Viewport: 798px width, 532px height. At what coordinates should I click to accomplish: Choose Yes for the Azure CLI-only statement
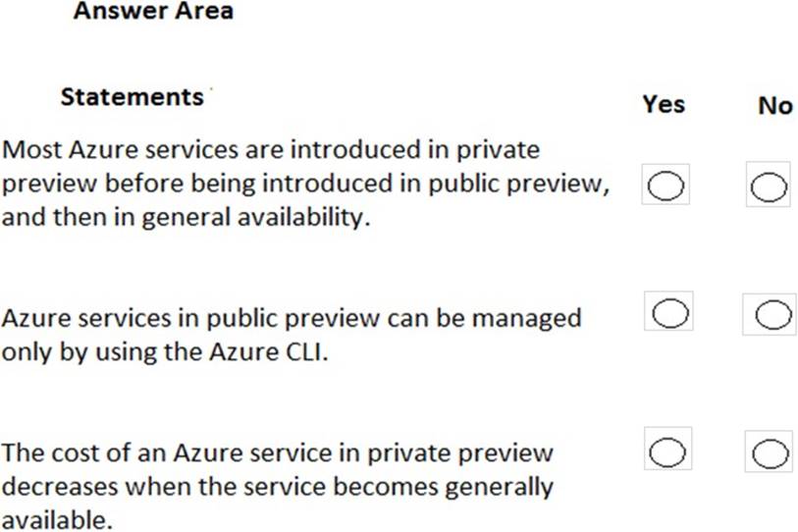(x=669, y=313)
